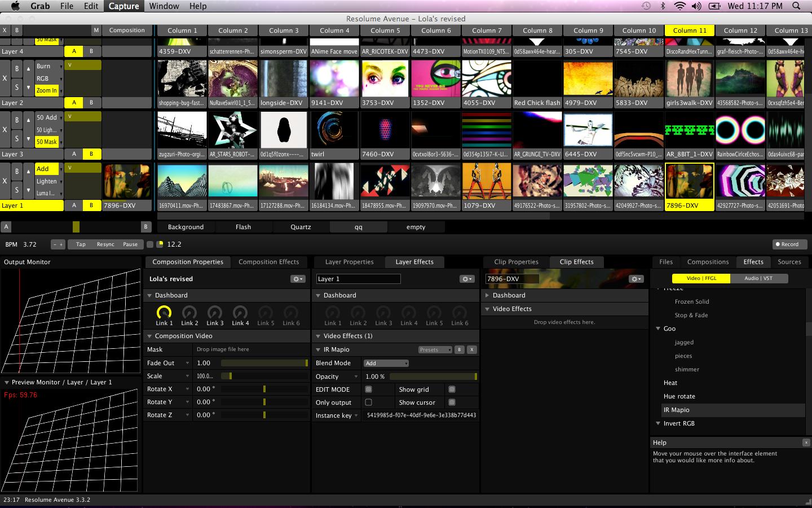Click the Link 2 knob in composition dashboard

click(189, 312)
